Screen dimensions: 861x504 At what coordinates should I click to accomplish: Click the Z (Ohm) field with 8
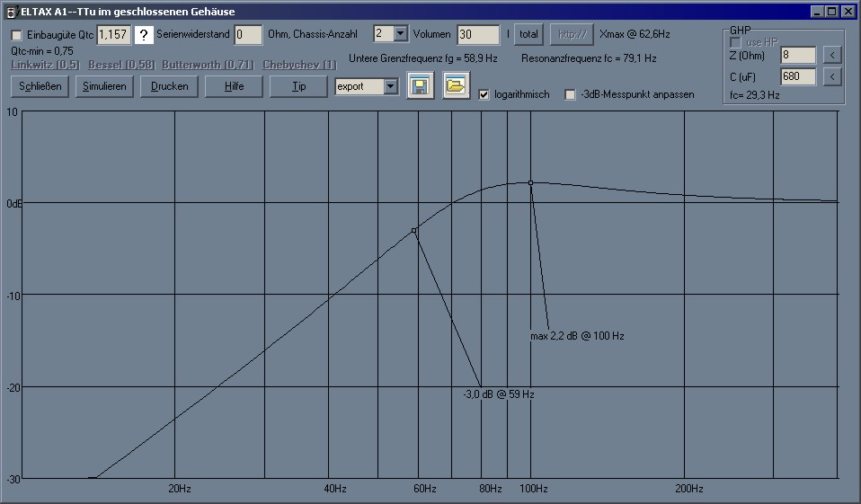pyautogui.click(x=798, y=55)
